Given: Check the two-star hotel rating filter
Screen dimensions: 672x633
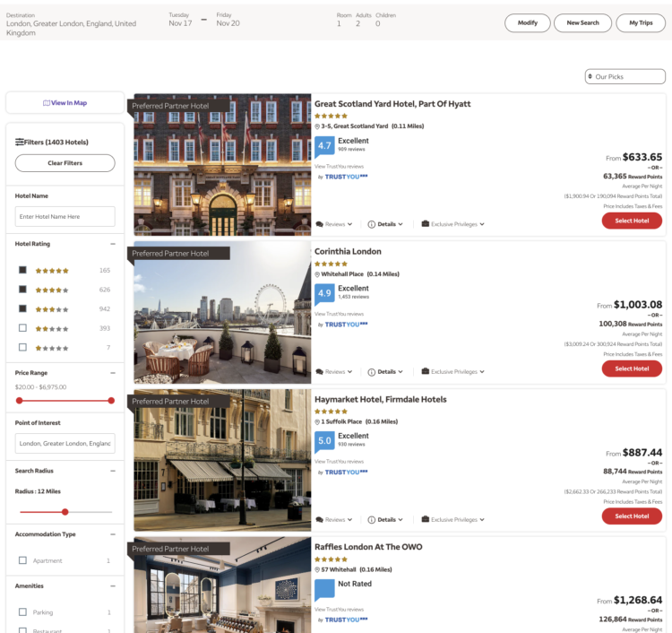Looking at the screenshot, I should pos(22,328).
